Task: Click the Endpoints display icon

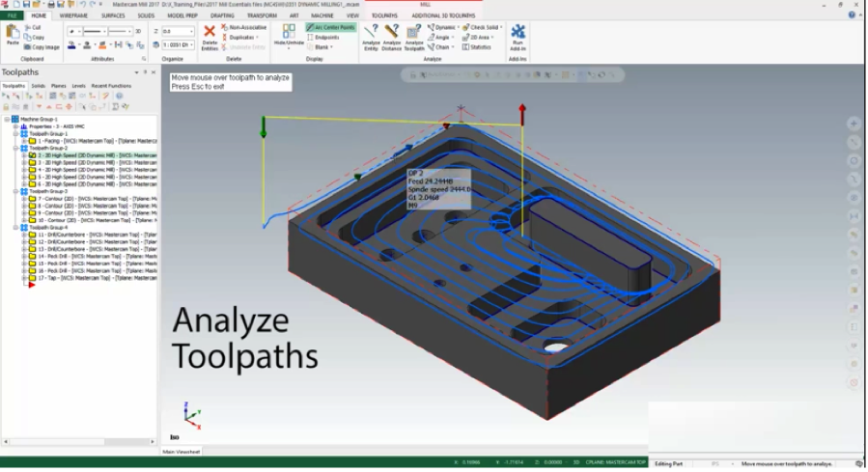Action: (310, 37)
